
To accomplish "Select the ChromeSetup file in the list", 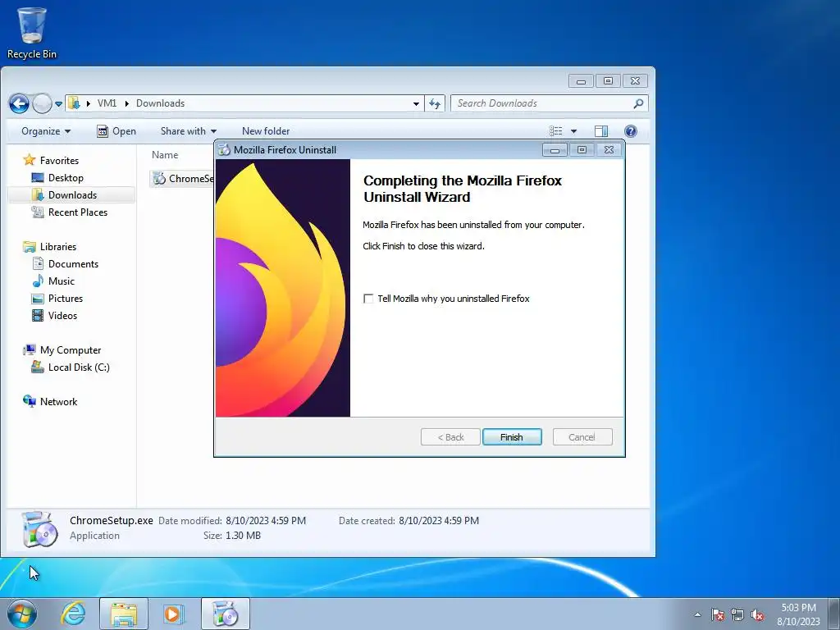I will pos(182,178).
